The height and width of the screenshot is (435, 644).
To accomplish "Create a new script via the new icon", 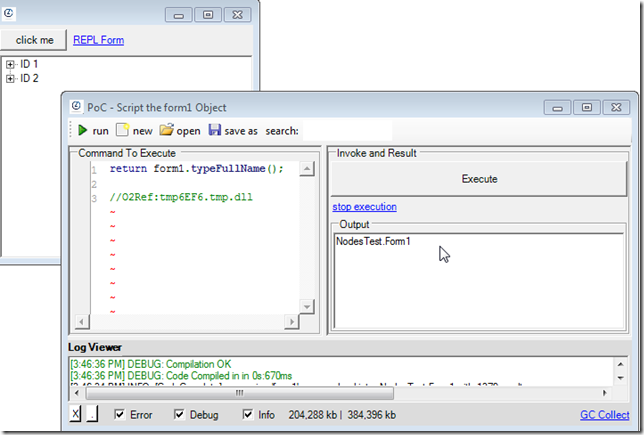I will 122,130.
